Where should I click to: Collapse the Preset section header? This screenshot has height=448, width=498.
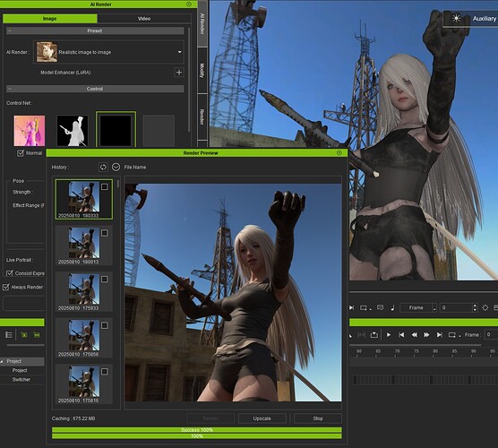[95, 30]
